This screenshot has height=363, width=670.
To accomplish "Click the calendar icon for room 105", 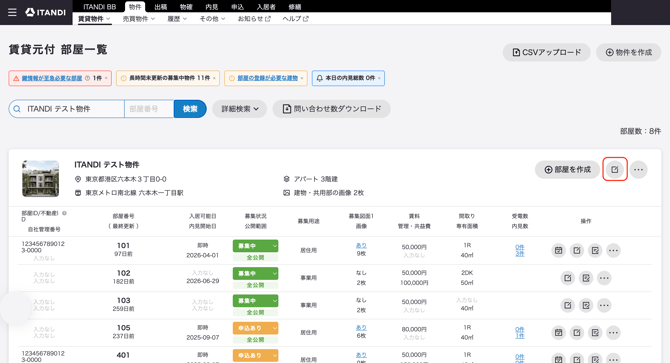I will coord(558,333).
